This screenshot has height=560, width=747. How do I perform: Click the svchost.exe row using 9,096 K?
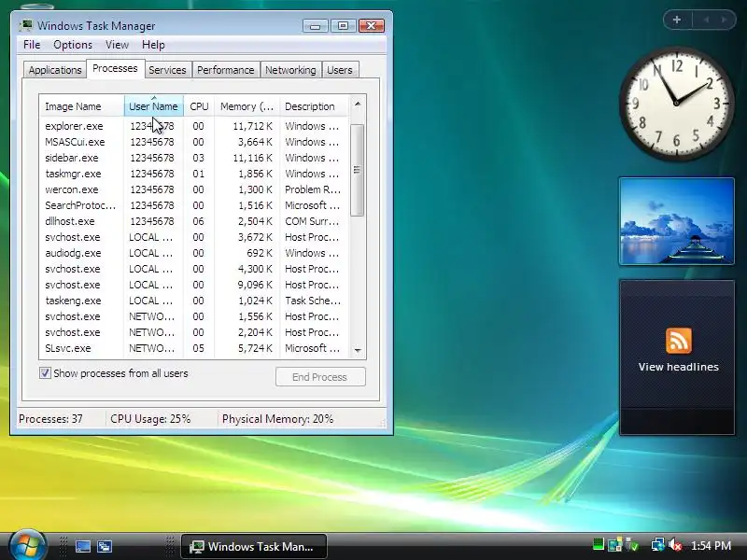(194, 285)
